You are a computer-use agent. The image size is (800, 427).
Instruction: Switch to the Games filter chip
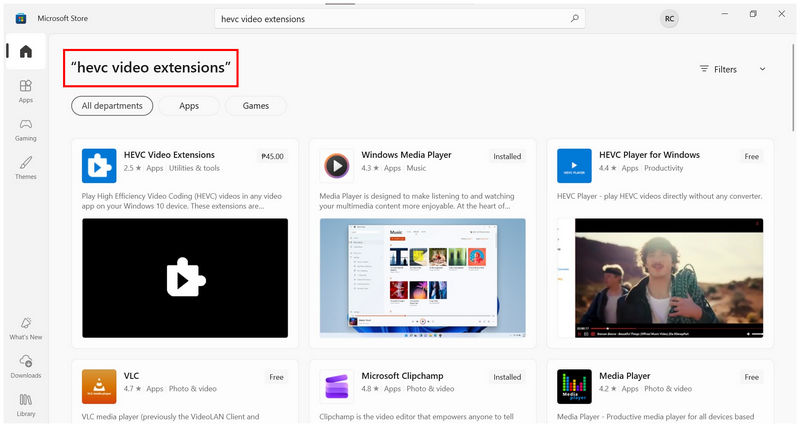[256, 106]
